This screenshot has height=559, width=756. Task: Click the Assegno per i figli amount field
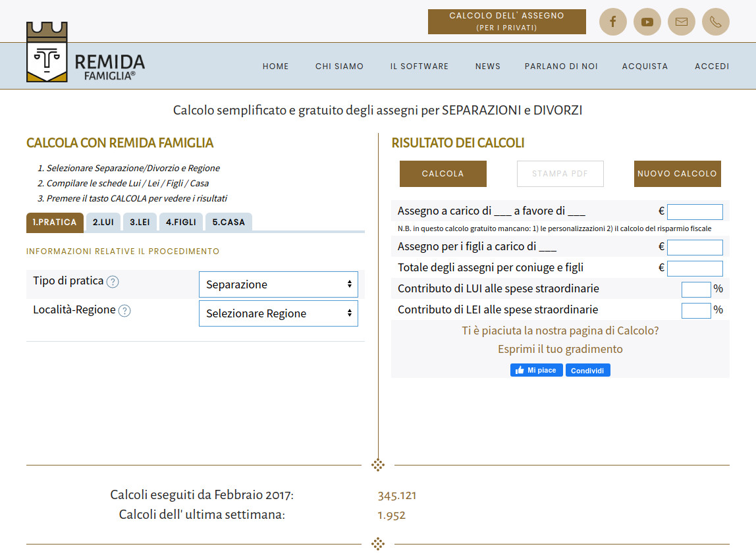695,247
